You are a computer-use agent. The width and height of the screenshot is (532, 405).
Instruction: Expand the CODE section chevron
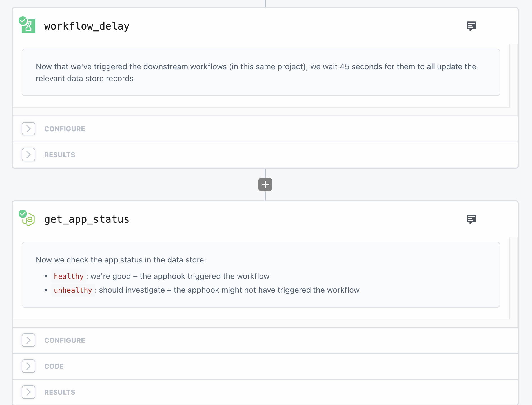(x=28, y=366)
